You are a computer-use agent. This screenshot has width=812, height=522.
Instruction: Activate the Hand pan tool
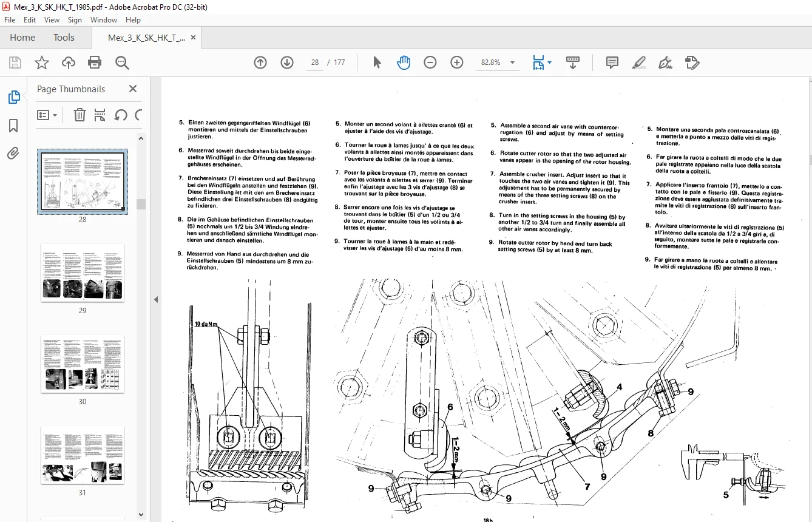coord(404,63)
